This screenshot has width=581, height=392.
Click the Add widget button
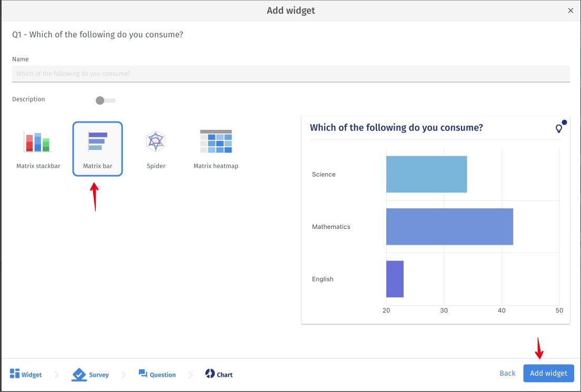(548, 373)
